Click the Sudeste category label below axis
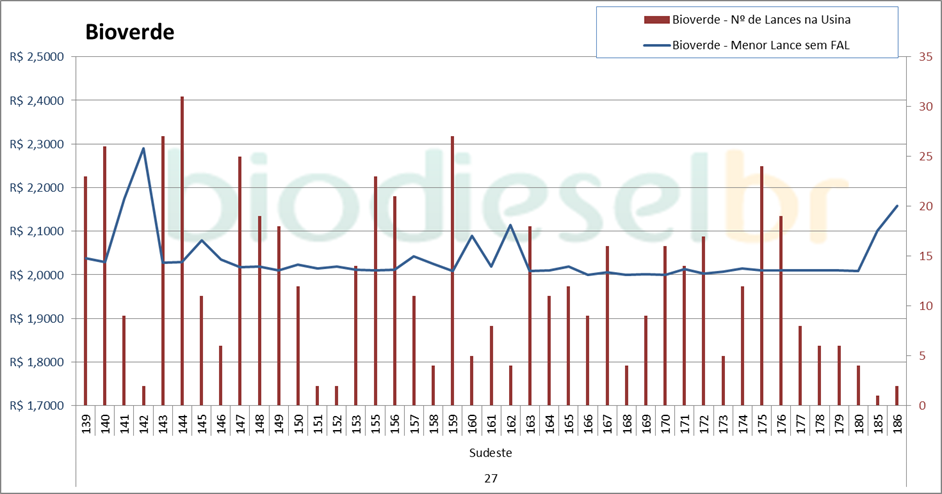This screenshot has width=942, height=494. [x=491, y=453]
